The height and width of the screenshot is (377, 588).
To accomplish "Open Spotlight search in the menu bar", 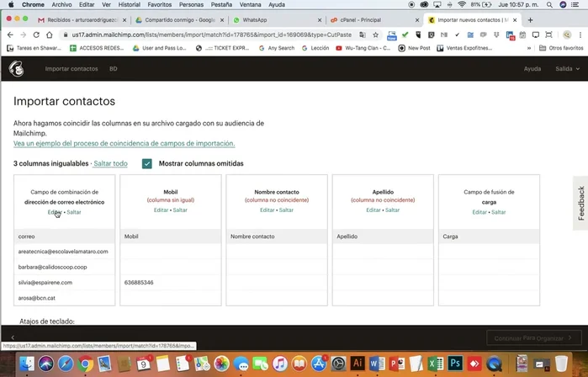I will coord(549,4).
